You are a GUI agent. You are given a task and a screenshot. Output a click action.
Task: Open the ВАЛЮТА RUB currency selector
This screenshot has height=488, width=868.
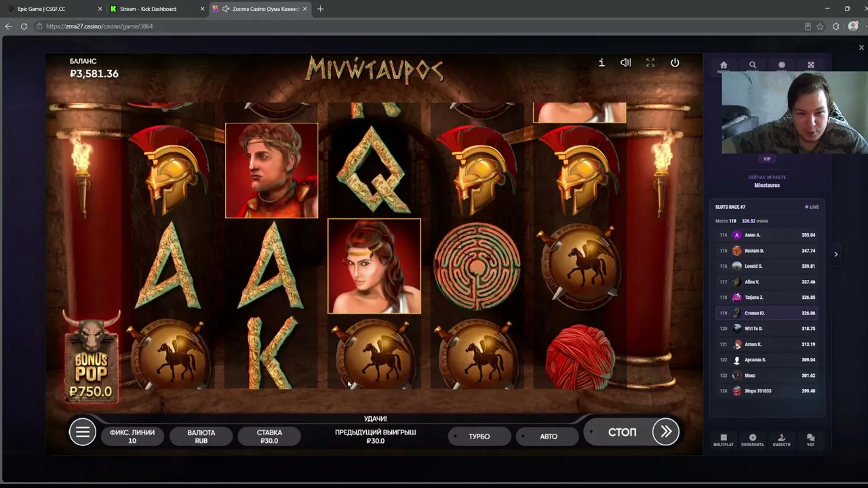[x=201, y=436]
